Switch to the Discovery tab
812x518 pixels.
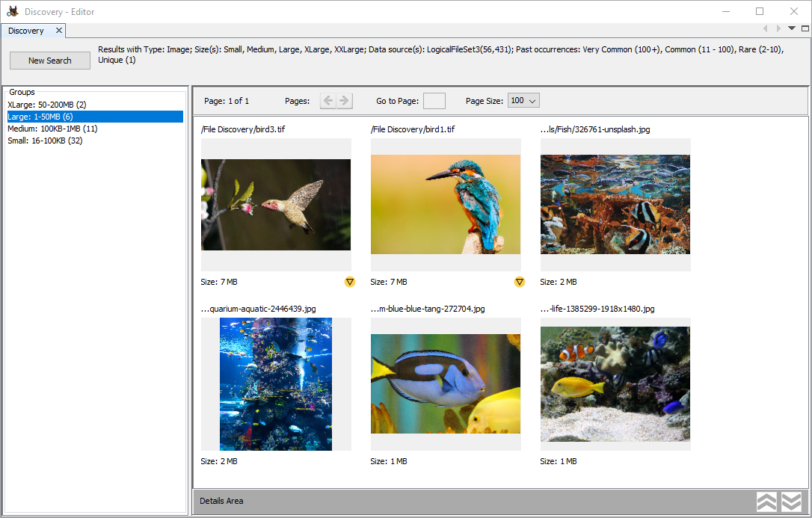click(x=26, y=31)
